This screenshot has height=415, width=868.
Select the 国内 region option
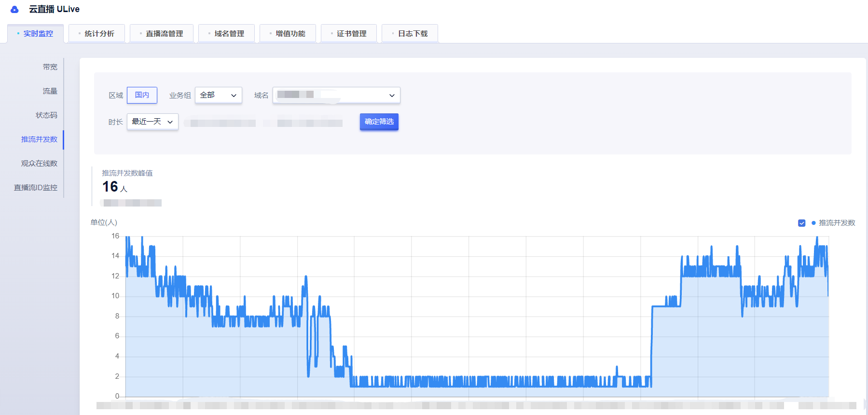[x=142, y=95]
